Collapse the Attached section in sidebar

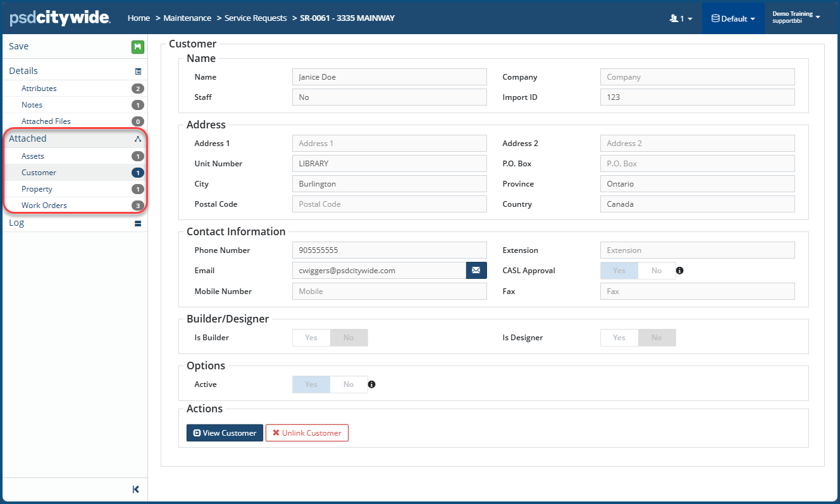coord(137,138)
